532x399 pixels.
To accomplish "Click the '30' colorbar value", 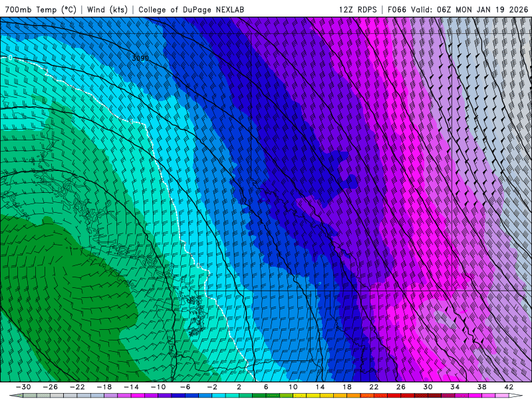I will (x=428, y=387).
